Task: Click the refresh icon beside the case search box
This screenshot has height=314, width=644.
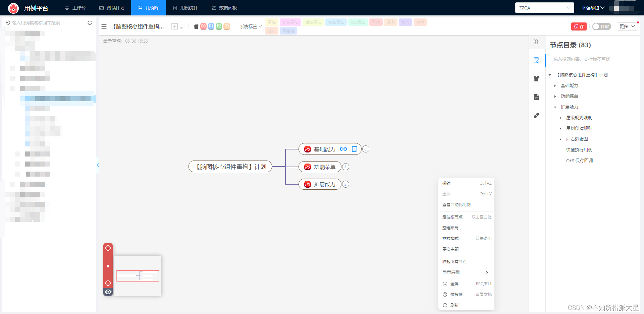Action: pyautogui.click(x=90, y=23)
